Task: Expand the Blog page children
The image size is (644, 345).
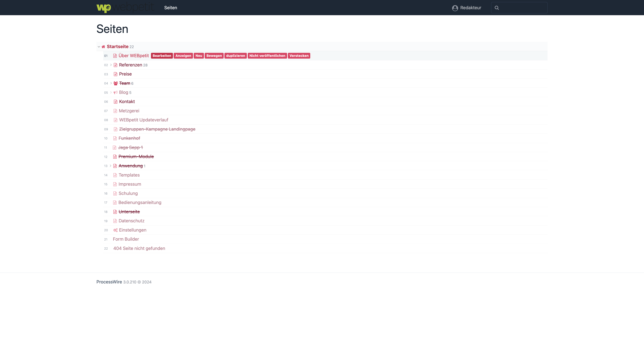Action: pos(111,92)
